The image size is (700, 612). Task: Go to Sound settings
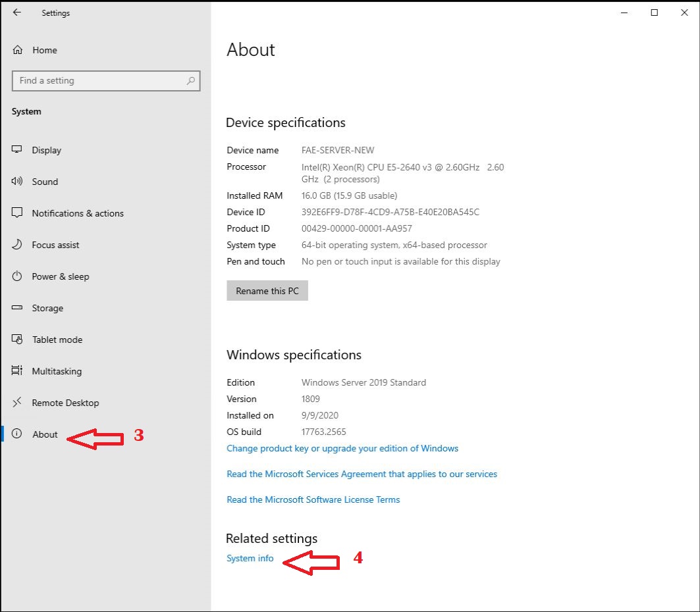(45, 182)
